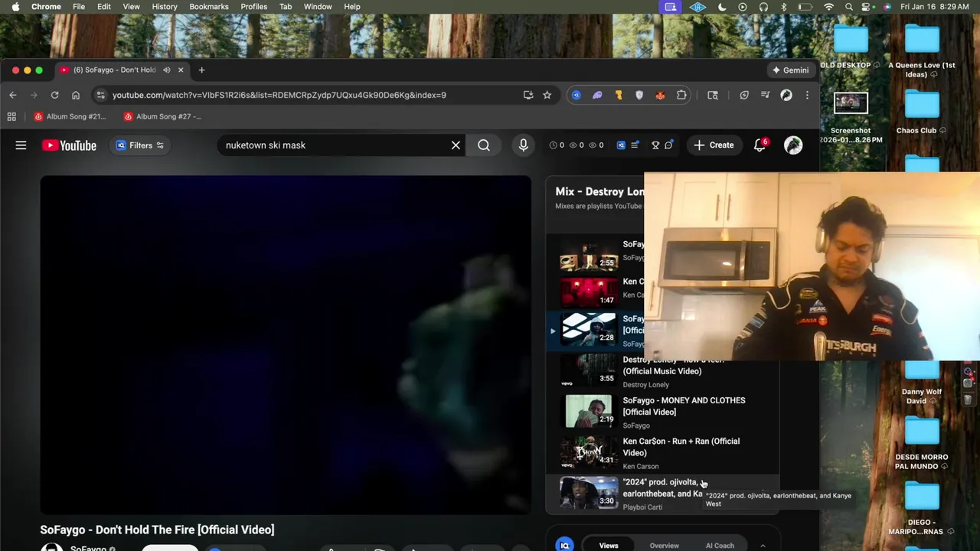Toggle Do Not Disturb moon icon

coord(722,7)
